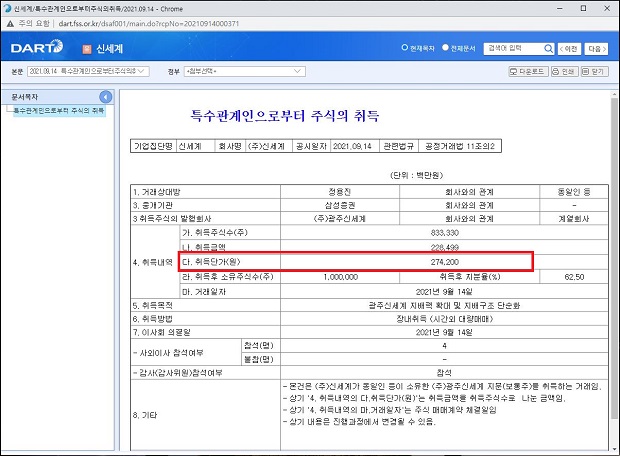Open 특수관계인으로부터 주식의 취득 tree item
Image resolution: width=620 pixels, height=456 pixels.
(58, 110)
